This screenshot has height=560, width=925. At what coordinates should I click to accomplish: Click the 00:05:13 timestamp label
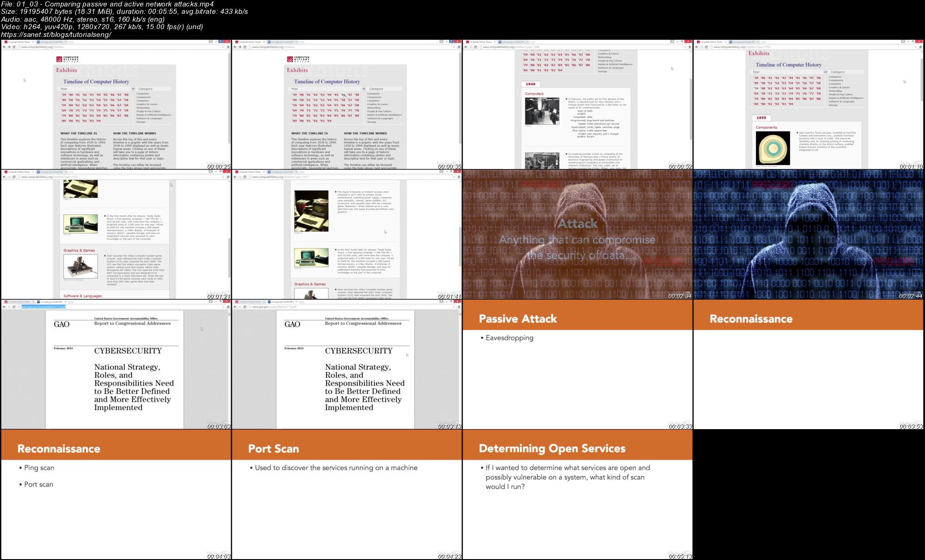coord(680,556)
